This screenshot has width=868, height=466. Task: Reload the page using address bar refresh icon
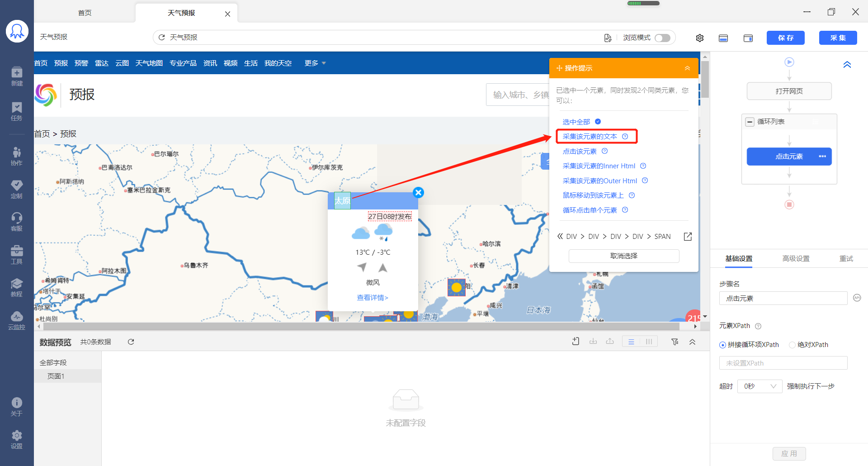(x=161, y=38)
